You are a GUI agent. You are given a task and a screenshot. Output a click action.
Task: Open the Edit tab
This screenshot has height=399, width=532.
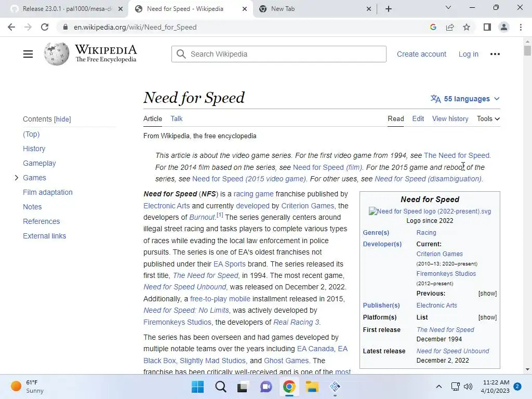(x=418, y=119)
